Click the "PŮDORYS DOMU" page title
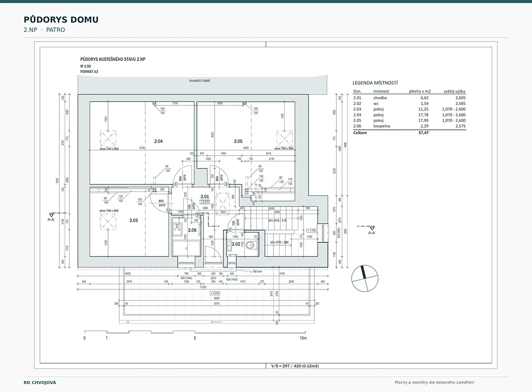The height and width of the screenshot is (392, 532). tap(61, 19)
